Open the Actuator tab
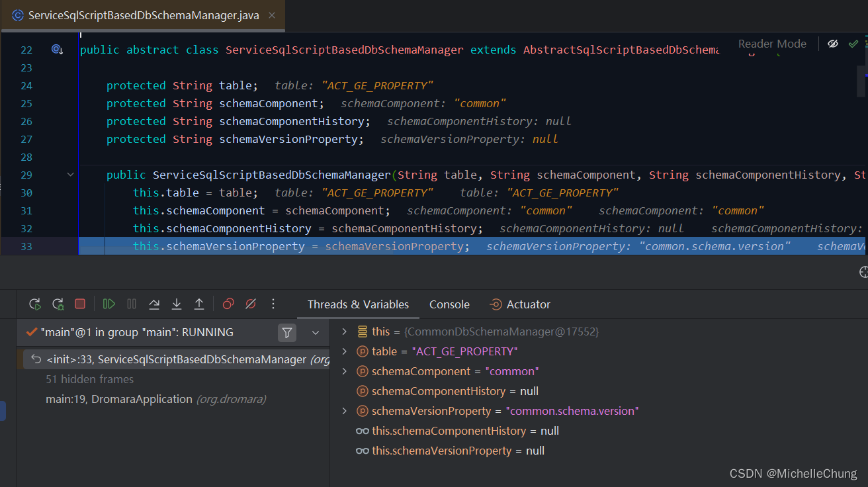Image resolution: width=868 pixels, height=487 pixels. (520, 304)
